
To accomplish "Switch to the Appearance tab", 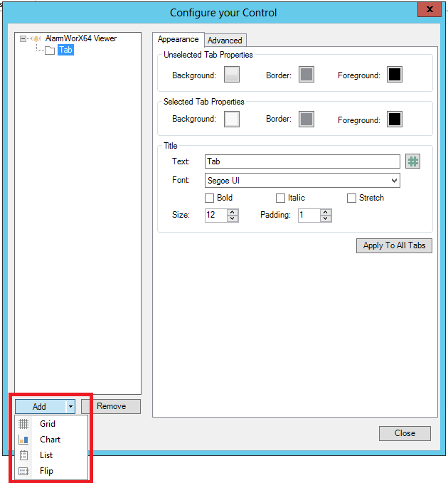I will 178,39.
